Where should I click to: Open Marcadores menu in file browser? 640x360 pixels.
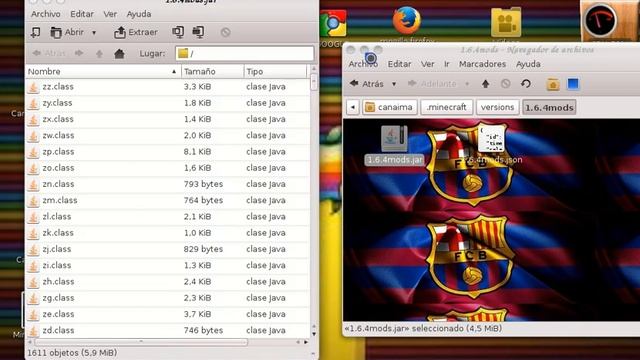(x=482, y=64)
